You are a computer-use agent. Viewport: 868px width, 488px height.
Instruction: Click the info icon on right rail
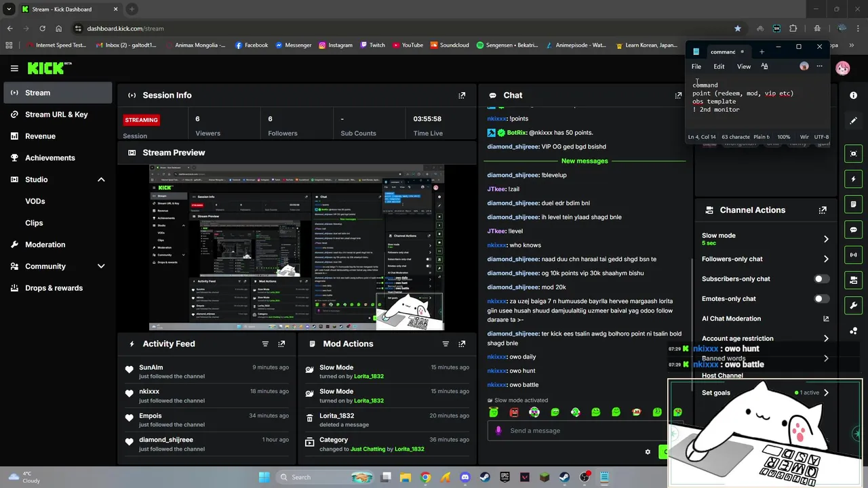pos(854,96)
